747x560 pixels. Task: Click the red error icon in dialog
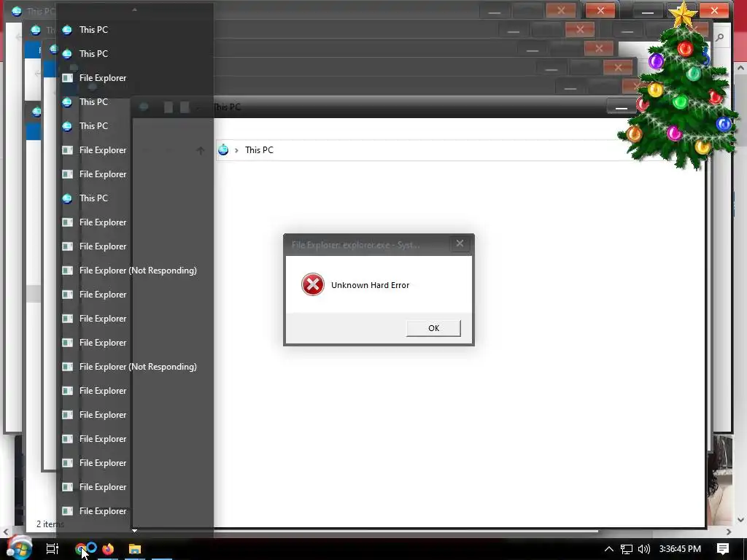(312, 285)
